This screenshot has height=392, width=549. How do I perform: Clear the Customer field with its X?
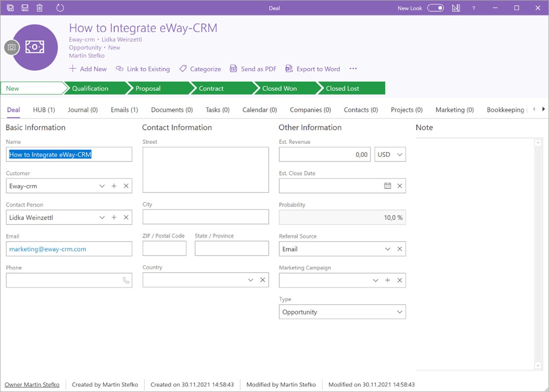pyautogui.click(x=126, y=186)
